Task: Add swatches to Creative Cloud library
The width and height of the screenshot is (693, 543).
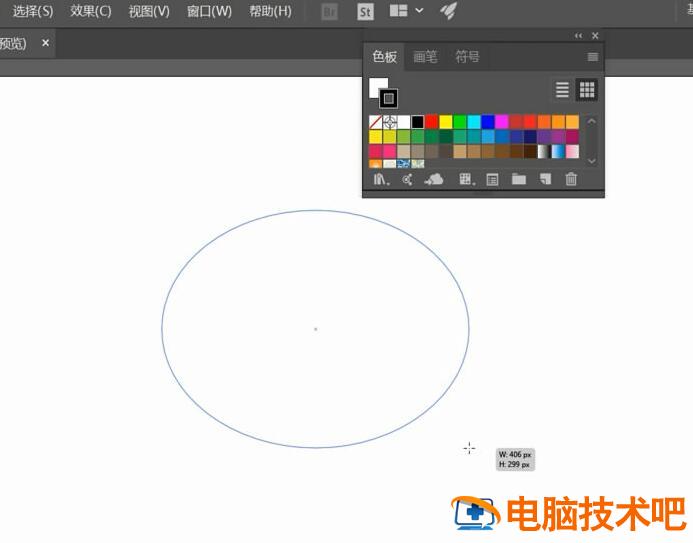Action: point(434,180)
